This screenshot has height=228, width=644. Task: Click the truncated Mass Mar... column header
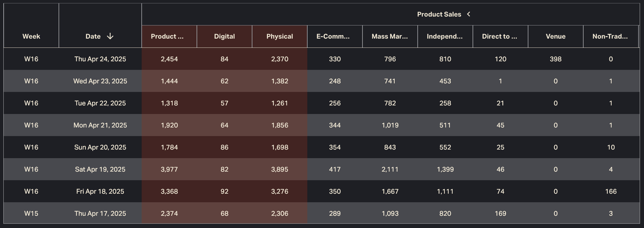(389, 36)
